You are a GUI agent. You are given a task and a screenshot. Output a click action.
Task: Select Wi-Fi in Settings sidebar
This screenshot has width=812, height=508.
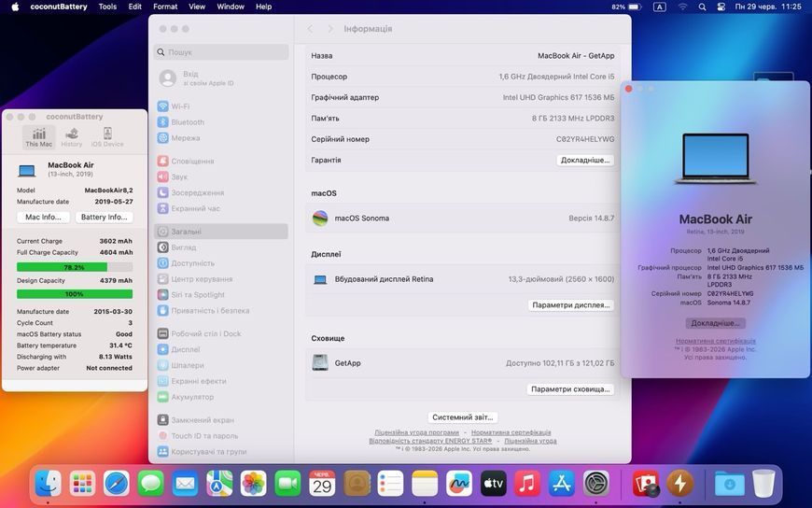[x=221, y=106]
